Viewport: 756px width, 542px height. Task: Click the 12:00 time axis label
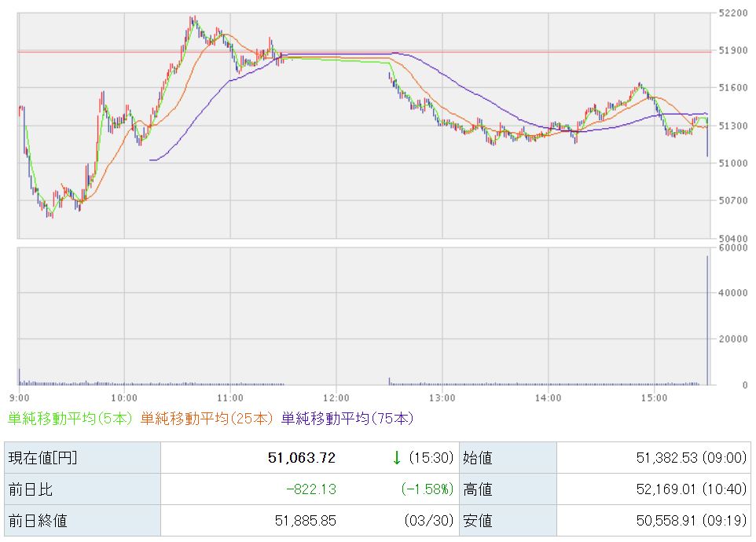336,397
